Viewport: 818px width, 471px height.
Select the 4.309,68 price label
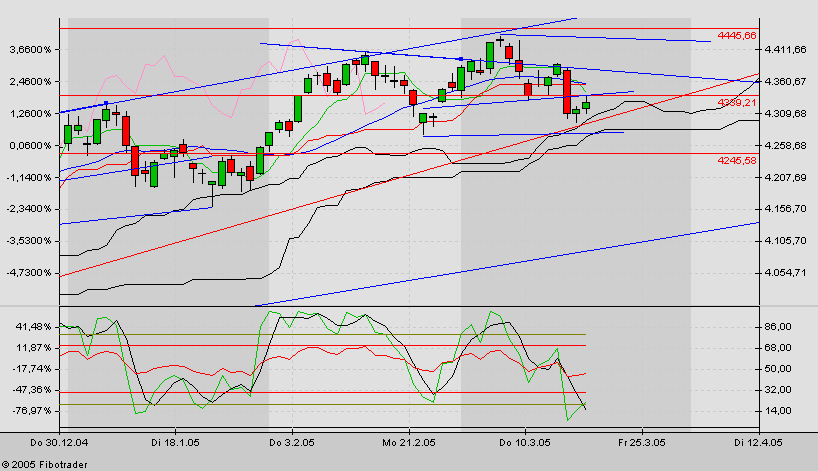coord(785,114)
